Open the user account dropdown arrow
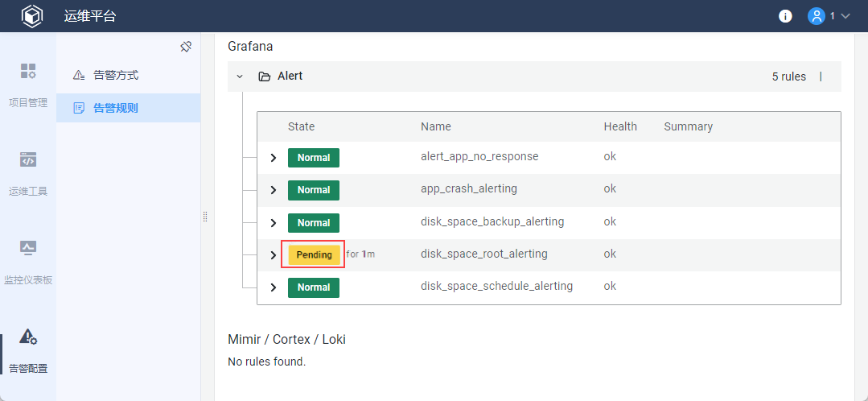The image size is (868, 401). click(x=845, y=16)
